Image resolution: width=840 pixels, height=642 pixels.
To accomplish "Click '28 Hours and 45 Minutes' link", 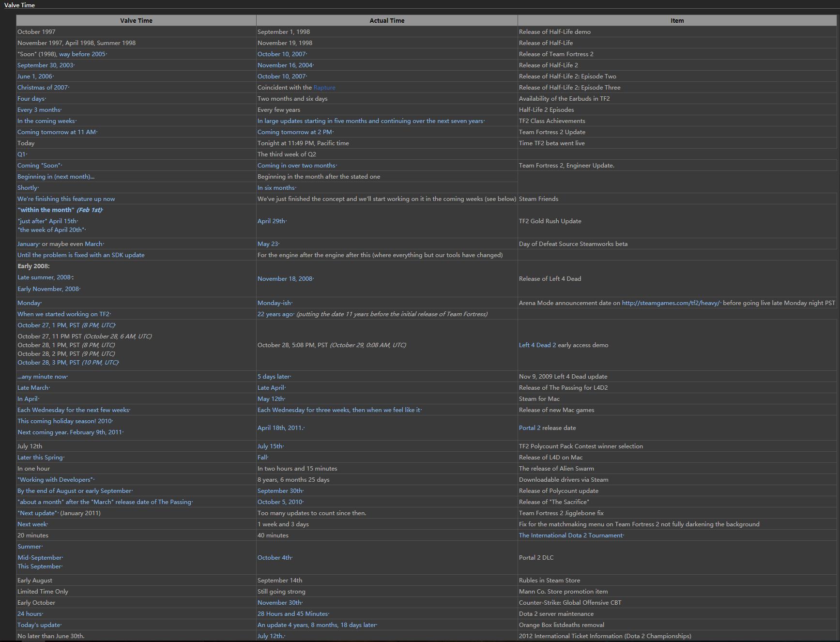I will [293, 614].
